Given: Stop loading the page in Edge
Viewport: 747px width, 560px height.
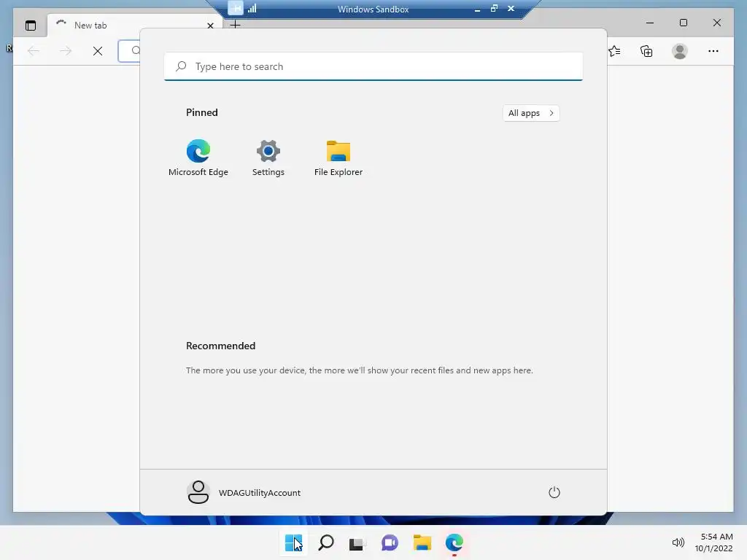Looking at the screenshot, I should point(98,51).
